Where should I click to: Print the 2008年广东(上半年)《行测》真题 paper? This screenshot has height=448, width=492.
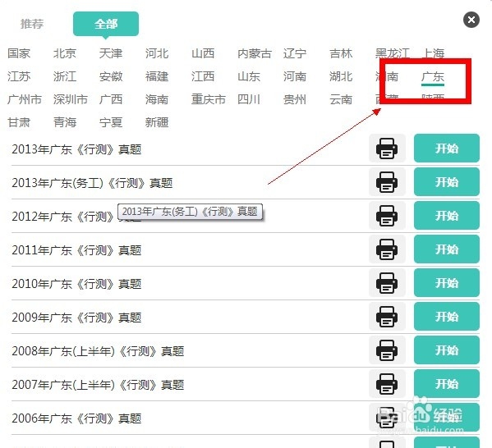coord(387,350)
